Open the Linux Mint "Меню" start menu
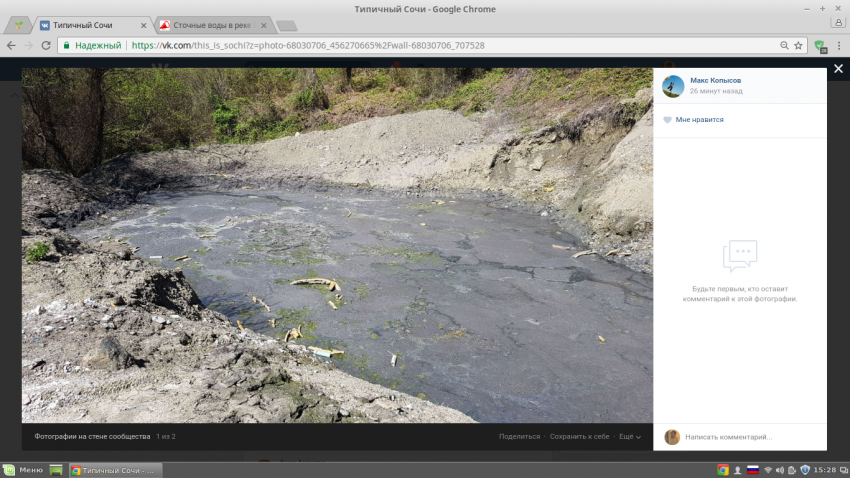 (24, 470)
